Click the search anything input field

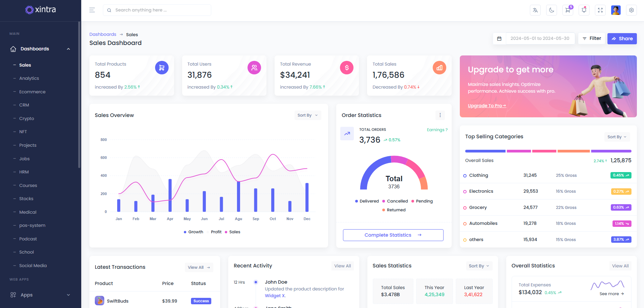pyautogui.click(x=157, y=10)
